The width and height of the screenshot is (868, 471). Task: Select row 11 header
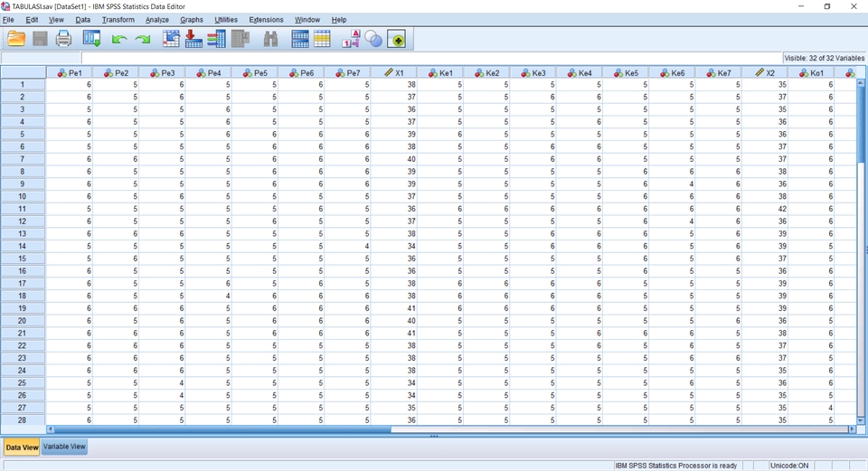click(23, 209)
